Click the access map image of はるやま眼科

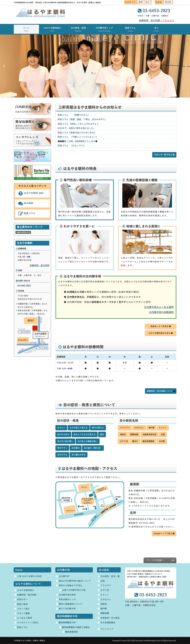(x=90, y=505)
